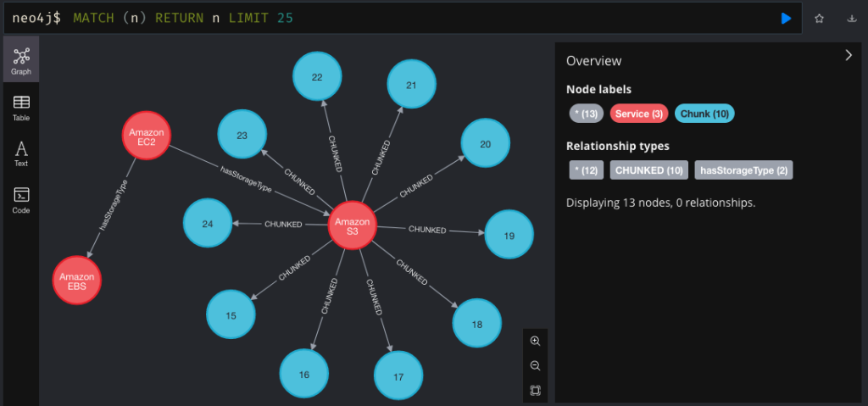
Task: Click CHUNKED edge leading to node 19
Action: 427,230
